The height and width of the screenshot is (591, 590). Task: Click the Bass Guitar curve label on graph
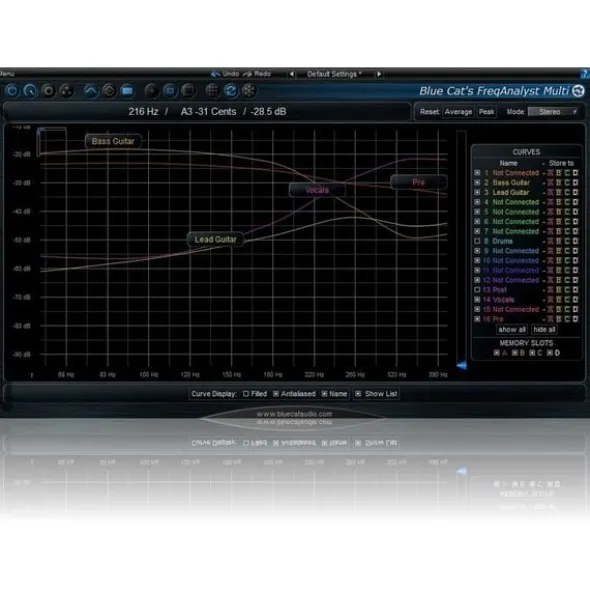(x=113, y=141)
